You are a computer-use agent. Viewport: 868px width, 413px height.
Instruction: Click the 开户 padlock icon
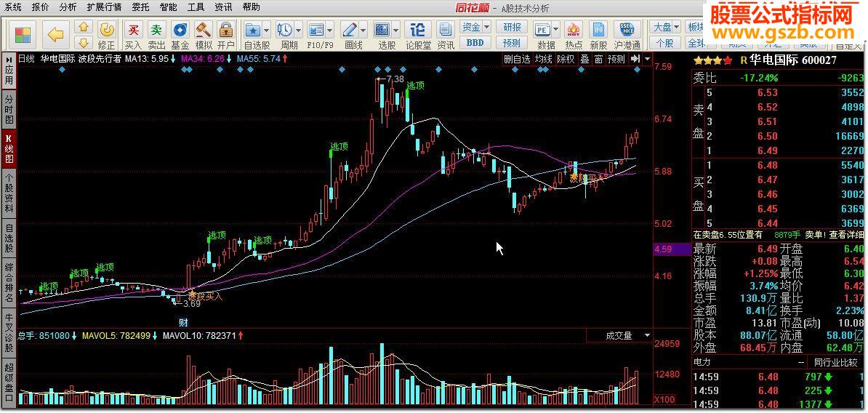(225, 30)
